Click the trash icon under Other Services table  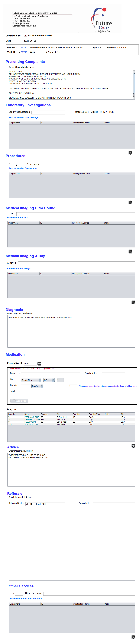133,637
